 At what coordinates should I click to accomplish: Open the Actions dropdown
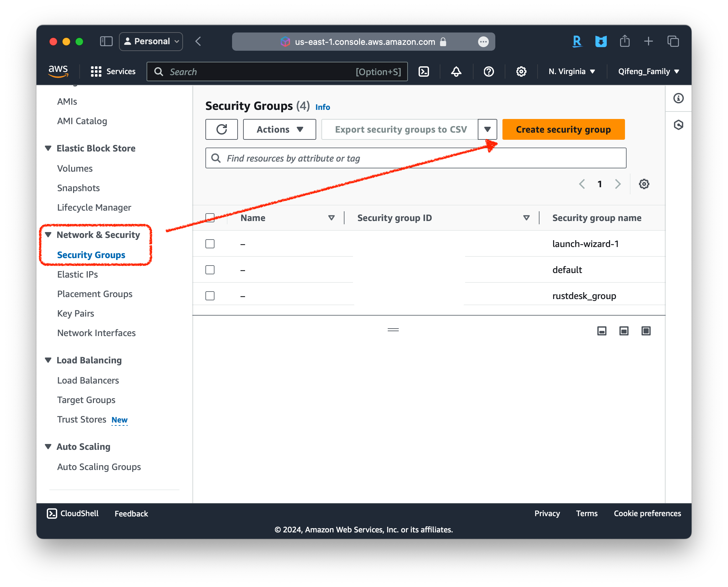(x=279, y=129)
